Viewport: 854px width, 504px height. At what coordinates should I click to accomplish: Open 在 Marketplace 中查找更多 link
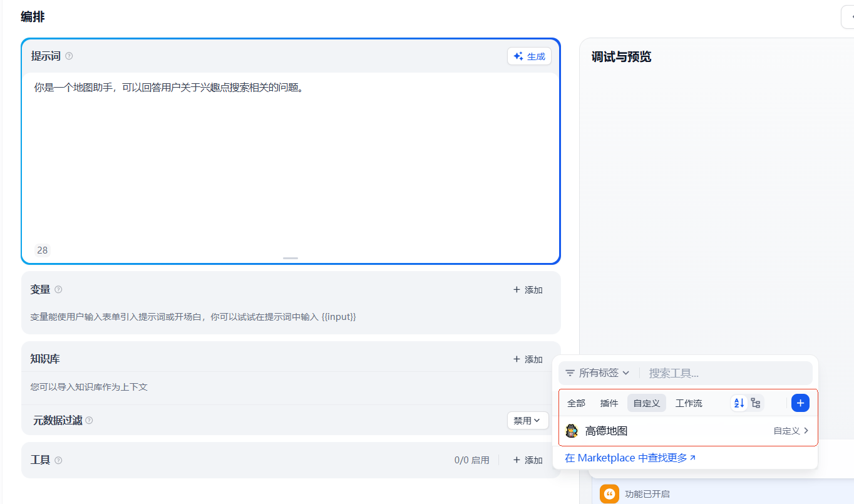tap(630, 458)
